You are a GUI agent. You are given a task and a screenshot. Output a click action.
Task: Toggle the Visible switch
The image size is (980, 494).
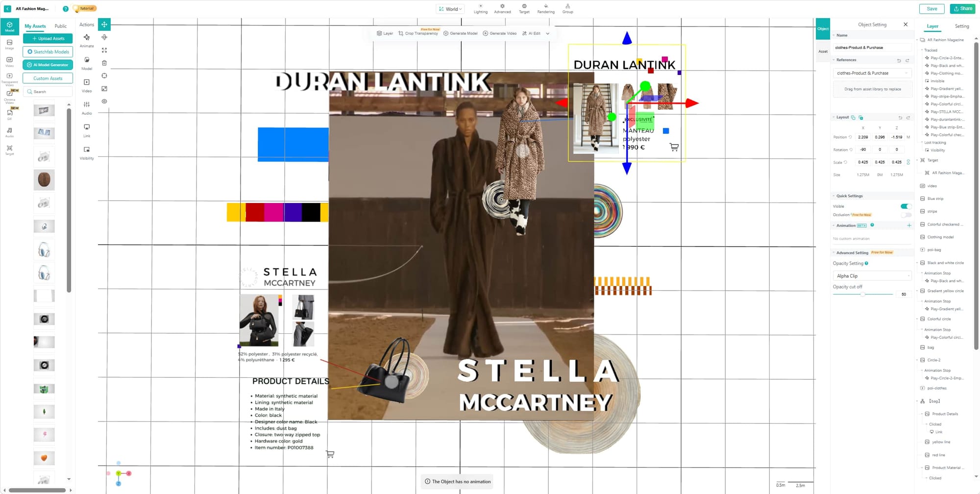tap(906, 206)
